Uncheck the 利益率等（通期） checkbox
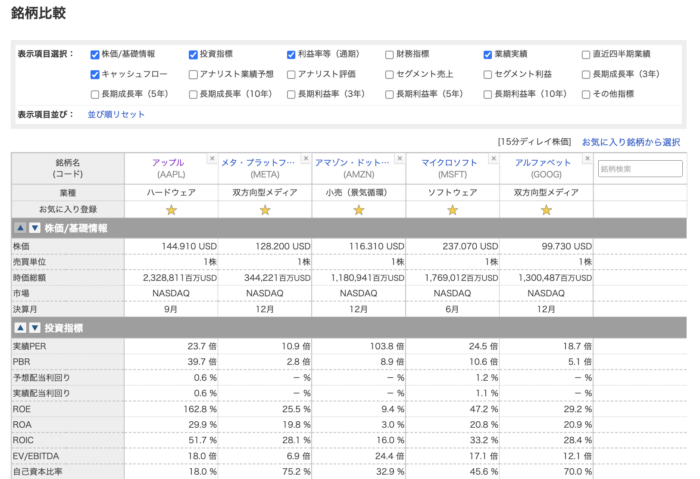700x479 pixels. coord(291,54)
